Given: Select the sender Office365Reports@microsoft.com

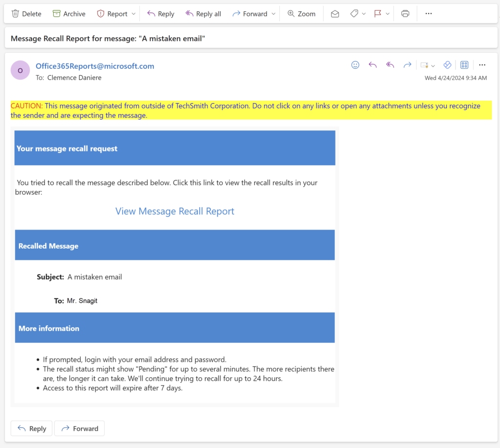Looking at the screenshot, I should click(95, 66).
